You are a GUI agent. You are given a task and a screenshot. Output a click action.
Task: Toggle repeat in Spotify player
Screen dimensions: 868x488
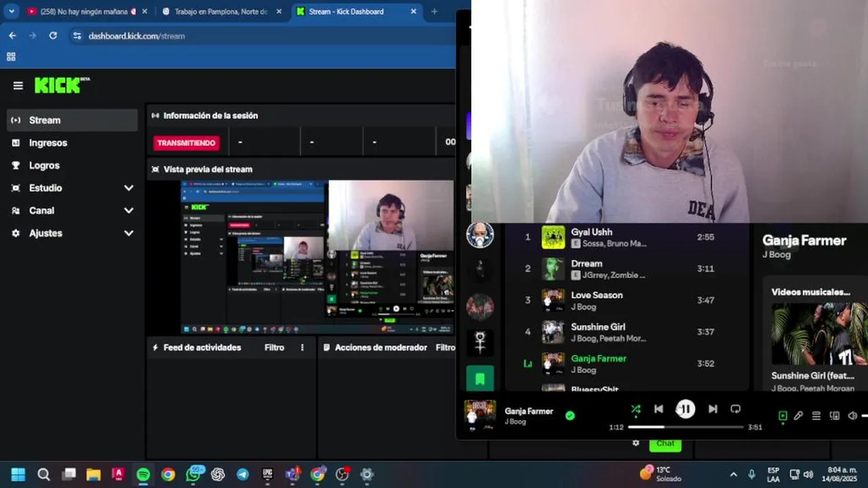(x=736, y=409)
